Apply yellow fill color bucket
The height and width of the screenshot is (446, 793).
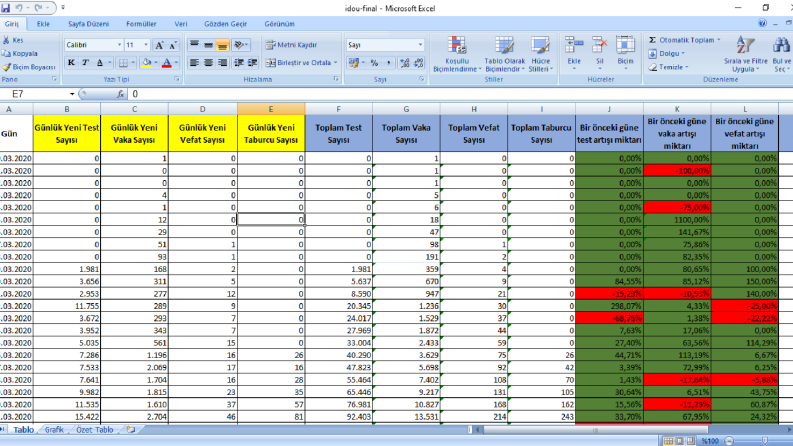146,63
